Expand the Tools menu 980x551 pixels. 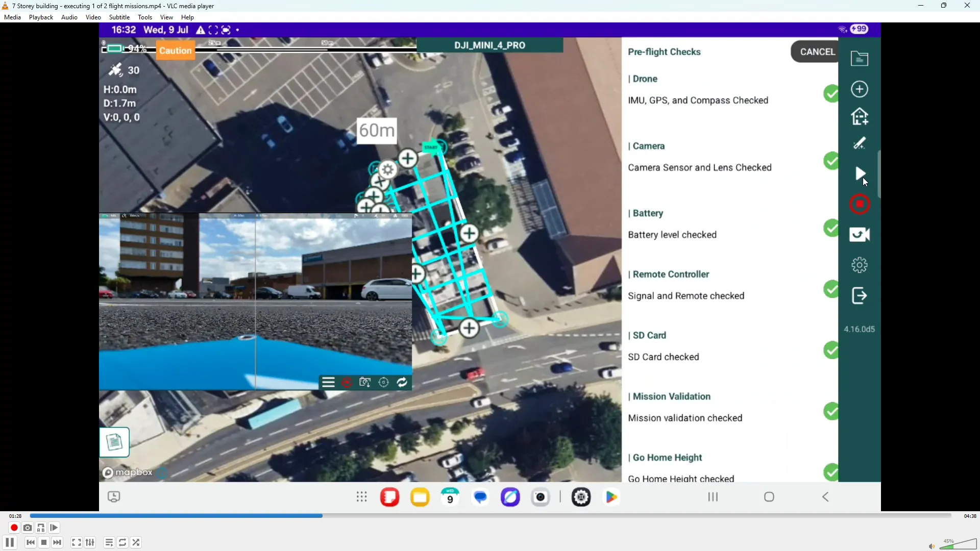point(145,17)
